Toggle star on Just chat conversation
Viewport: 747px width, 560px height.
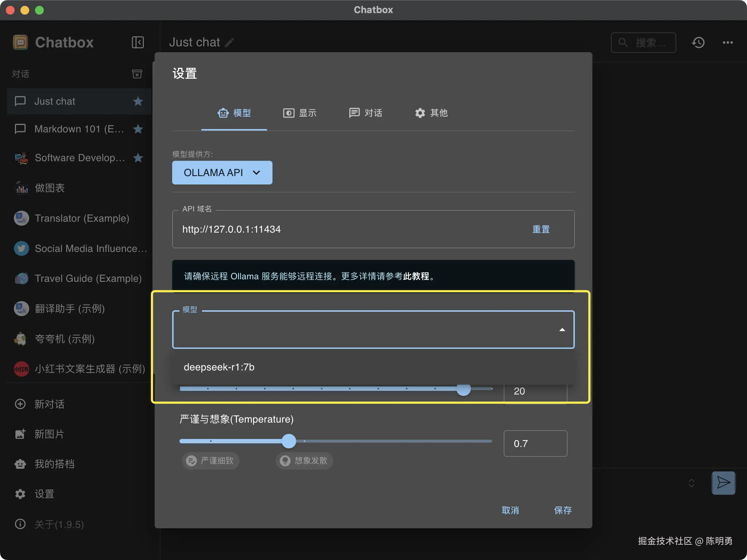138,101
